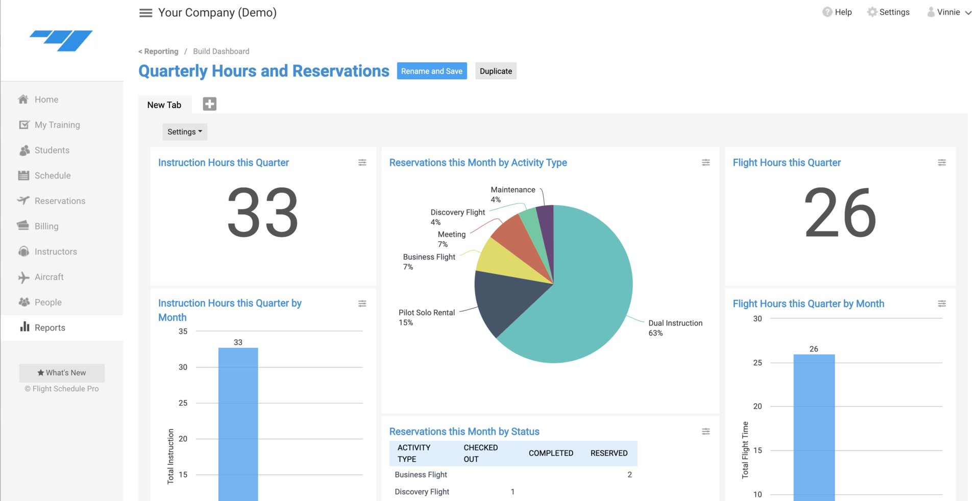Expand the dashboard Settings dropdown
This screenshot has width=980, height=501.
(184, 132)
